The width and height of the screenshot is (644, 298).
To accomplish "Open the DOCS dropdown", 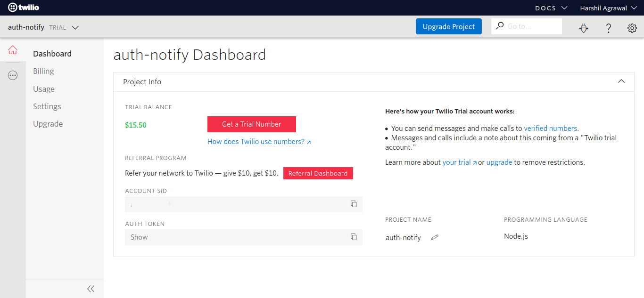I will [551, 8].
